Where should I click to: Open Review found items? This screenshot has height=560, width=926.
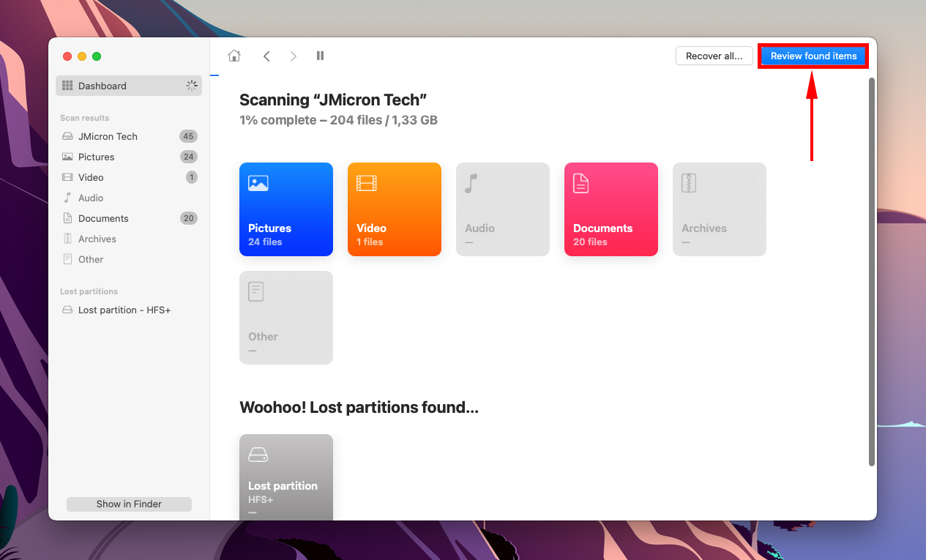(x=813, y=56)
